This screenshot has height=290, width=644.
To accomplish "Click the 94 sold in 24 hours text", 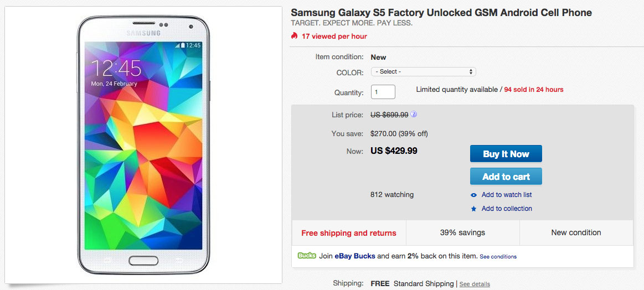I will coord(534,90).
